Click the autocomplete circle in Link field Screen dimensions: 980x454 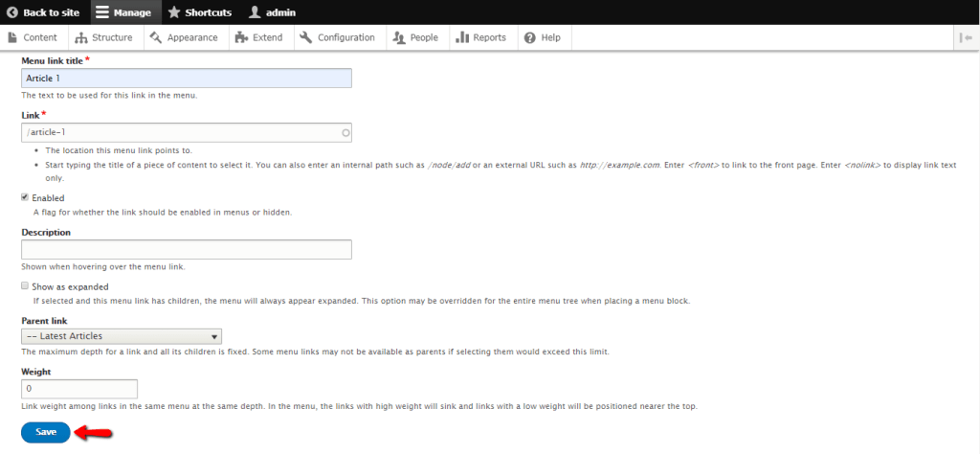[x=345, y=132]
